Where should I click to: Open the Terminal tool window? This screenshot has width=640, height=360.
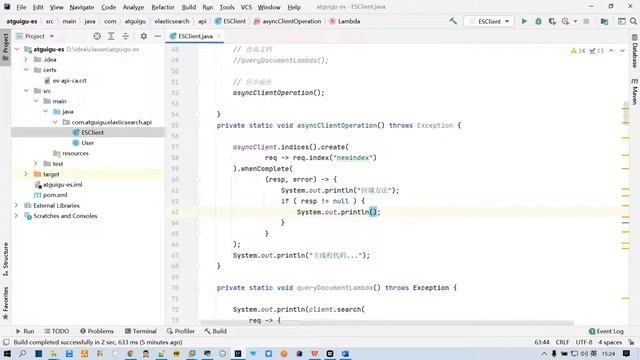(140, 331)
